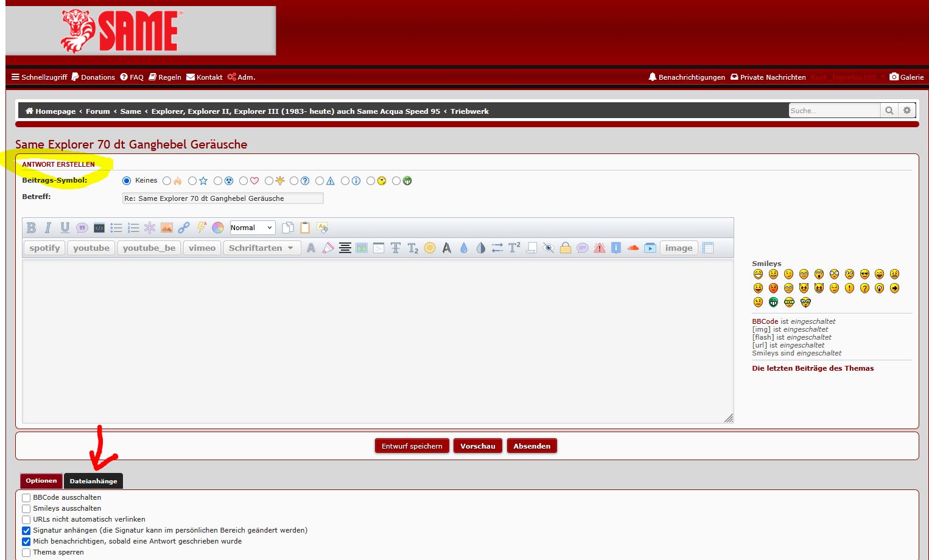Select the 'Keines' post symbol radio
The image size is (929, 560).
127,181
